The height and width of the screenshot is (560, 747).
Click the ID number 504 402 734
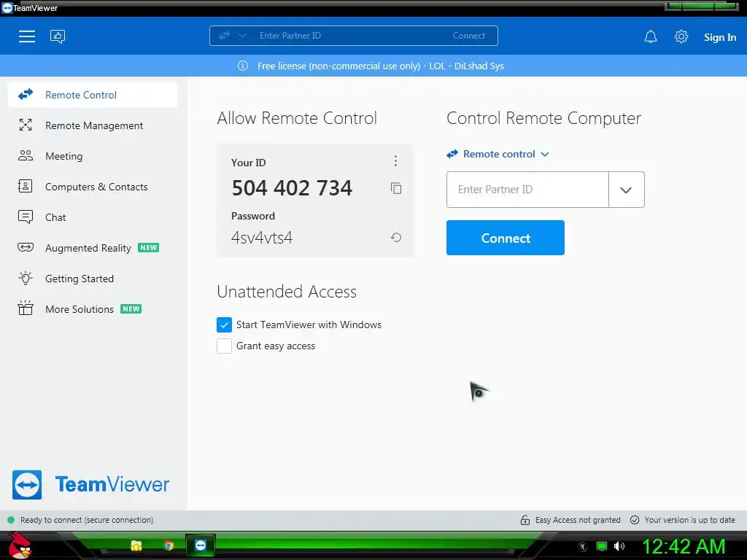292,187
